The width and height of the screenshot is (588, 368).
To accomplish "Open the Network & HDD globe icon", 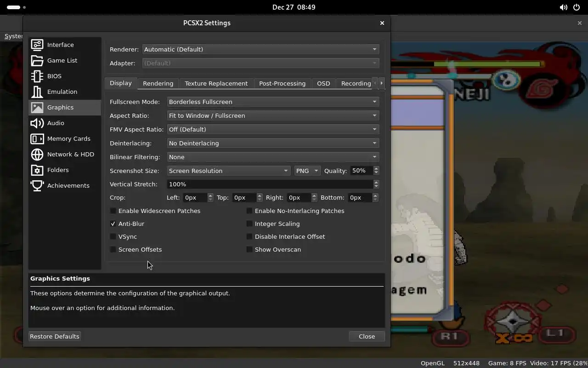I will click(37, 154).
